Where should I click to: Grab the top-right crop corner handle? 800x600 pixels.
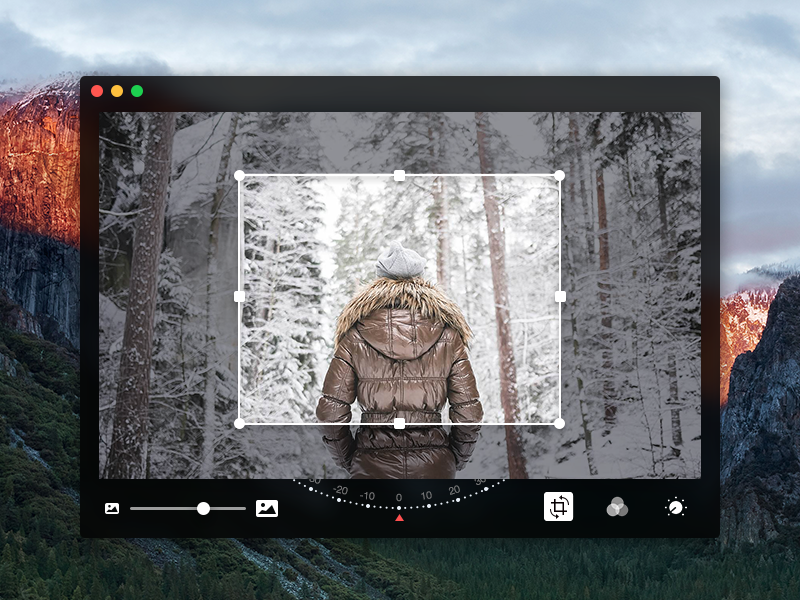559,175
